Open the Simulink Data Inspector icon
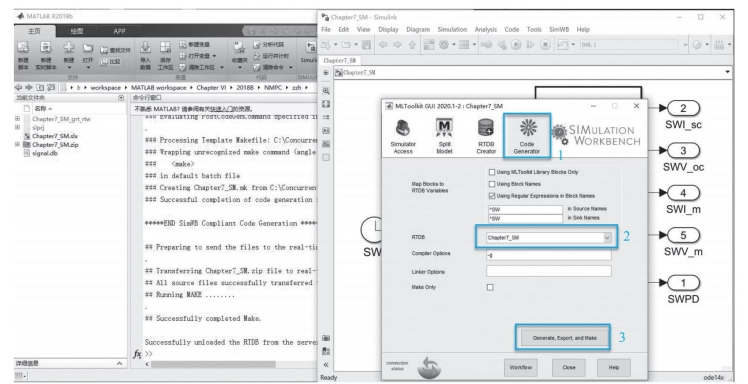Image resolution: width=748 pixels, height=384 pixels. click(563, 45)
